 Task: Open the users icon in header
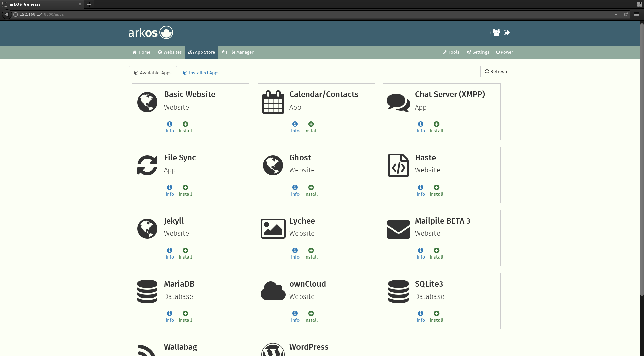(x=496, y=32)
